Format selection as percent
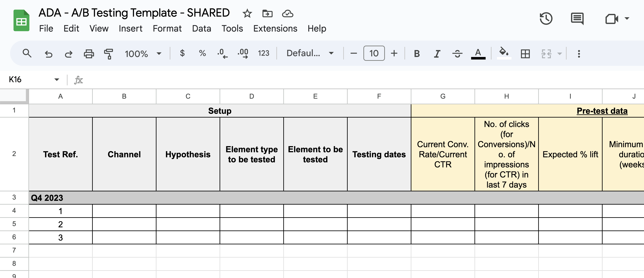The image size is (644, 278). pyautogui.click(x=202, y=53)
